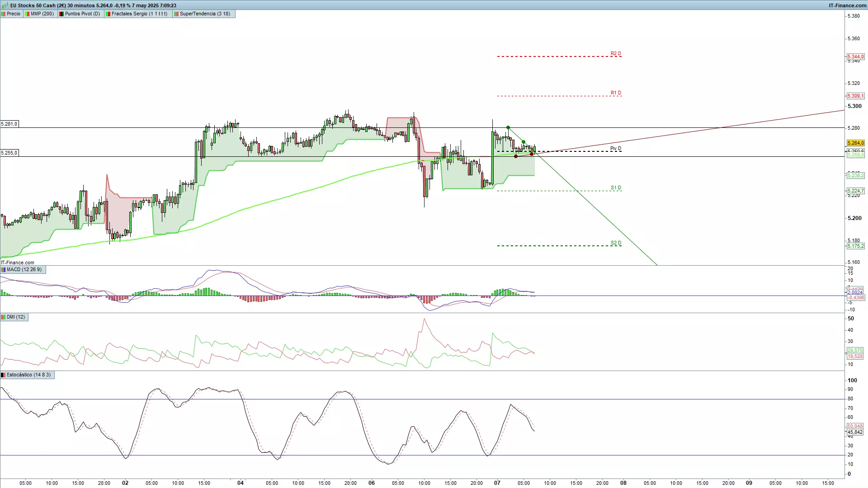868x488 pixels.
Task: Select the 5.281,0 horizontal line label
Action: 9,124
